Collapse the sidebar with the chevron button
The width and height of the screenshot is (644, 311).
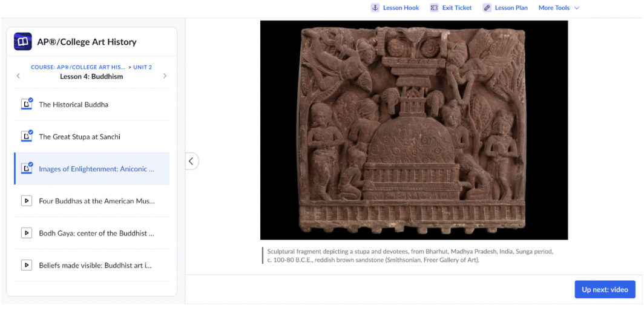click(191, 162)
